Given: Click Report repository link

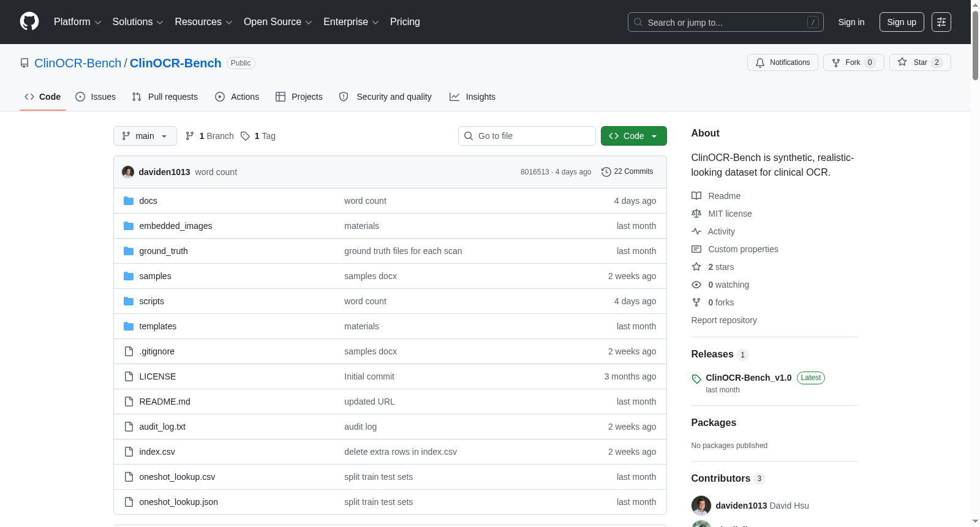Looking at the screenshot, I should tap(724, 320).
